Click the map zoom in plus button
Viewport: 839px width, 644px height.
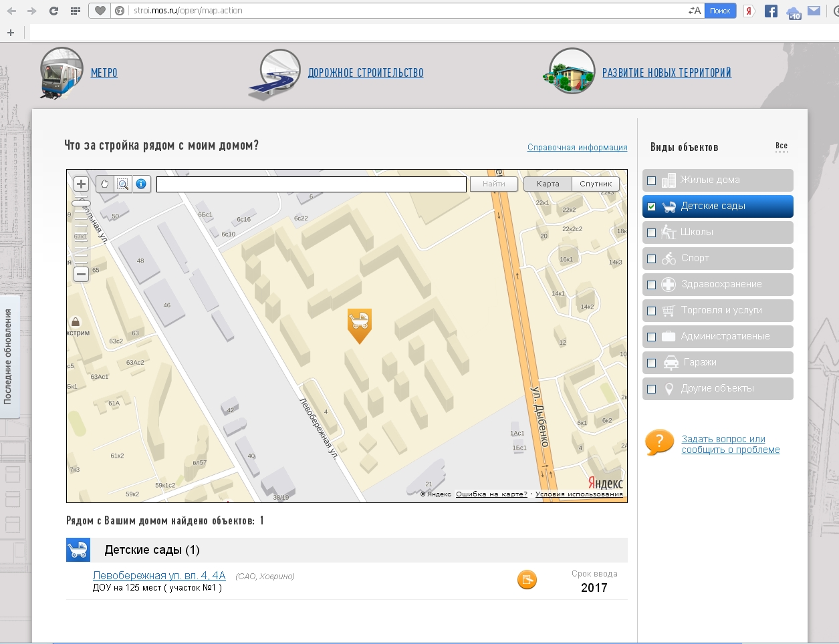pyautogui.click(x=81, y=184)
